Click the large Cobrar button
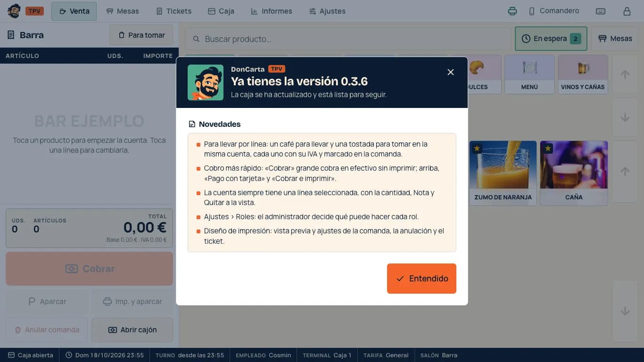Viewport: 644px width, 362px height. 90,269
